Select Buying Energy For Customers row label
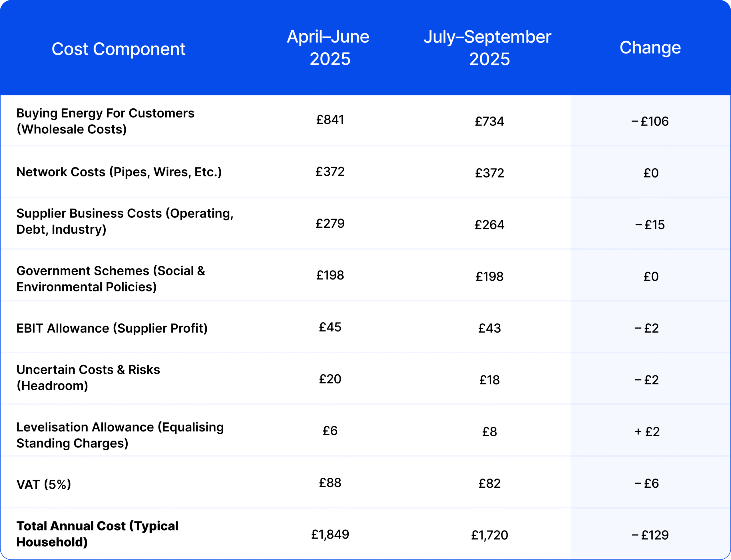This screenshot has width=731, height=560. [x=105, y=121]
